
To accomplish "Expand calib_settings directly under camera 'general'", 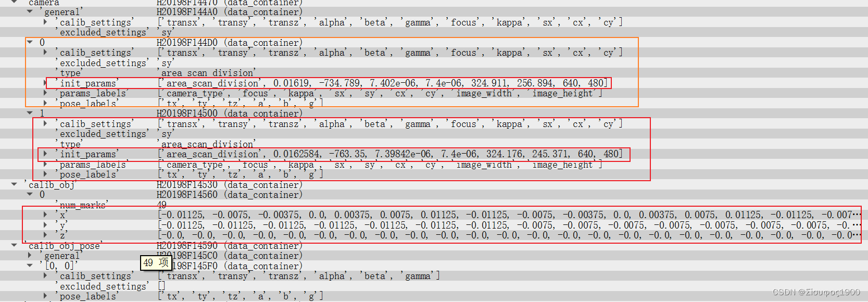I will coord(45,22).
